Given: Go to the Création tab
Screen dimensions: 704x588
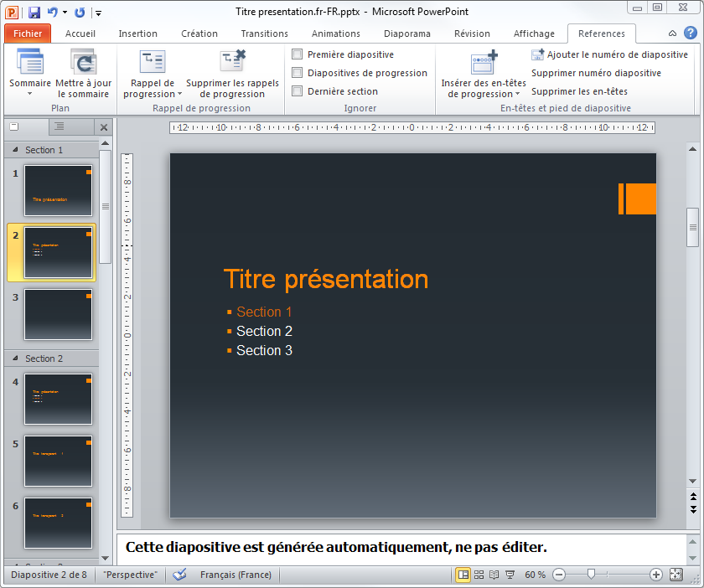Looking at the screenshot, I should click(199, 34).
